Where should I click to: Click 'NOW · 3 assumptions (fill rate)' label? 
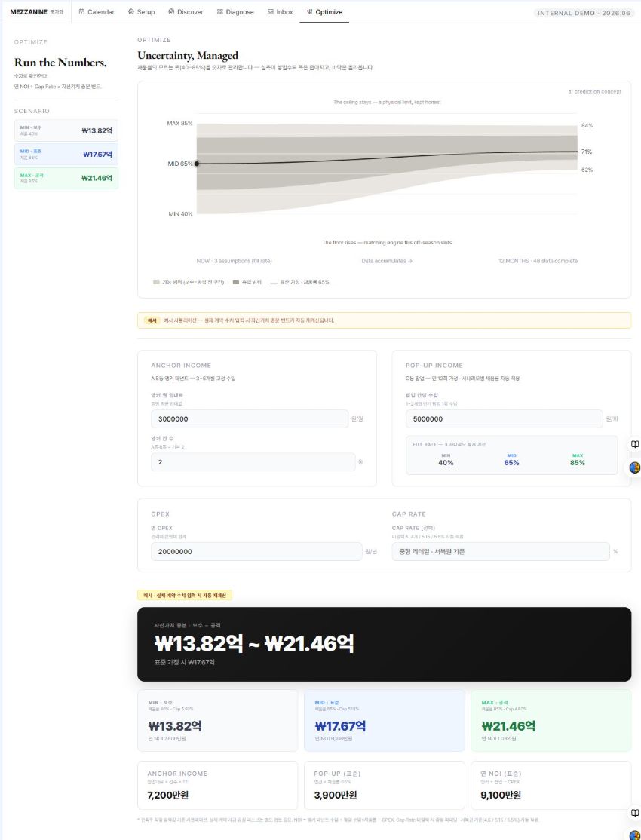(235, 261)
